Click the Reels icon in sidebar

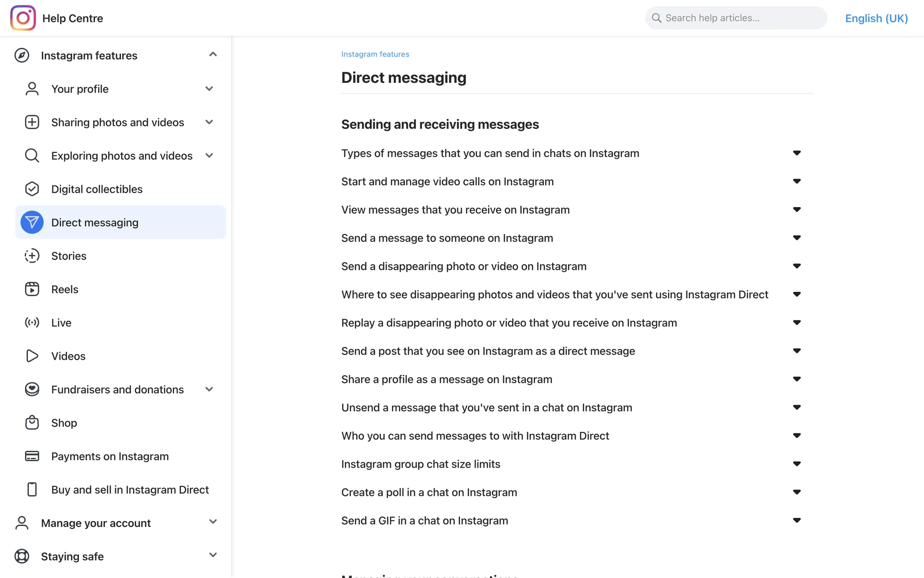click(x=32, y=289)
